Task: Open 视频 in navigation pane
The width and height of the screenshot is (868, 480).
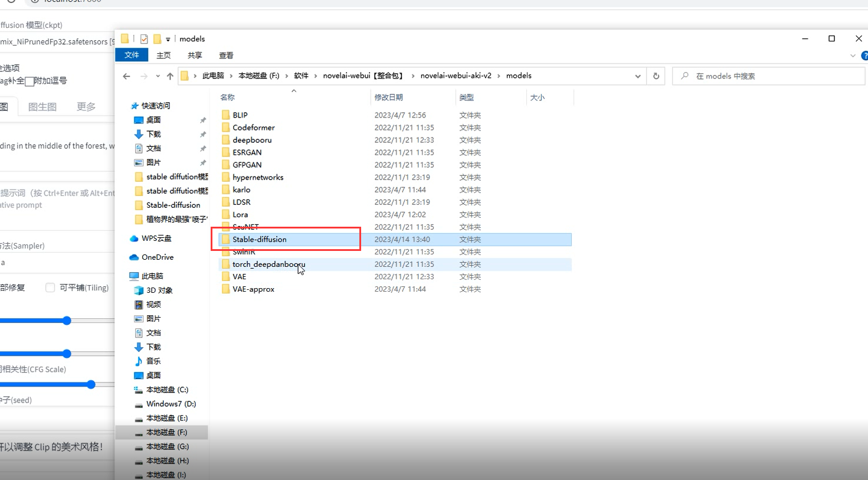Action: tap(153, 304)
